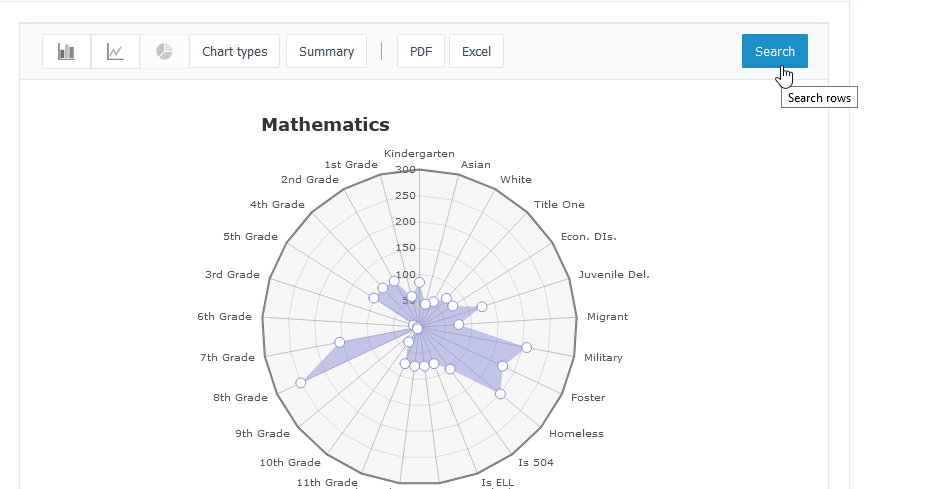Select the 7th Grade data point
This screenshot has width=947, height=489.
339,342
